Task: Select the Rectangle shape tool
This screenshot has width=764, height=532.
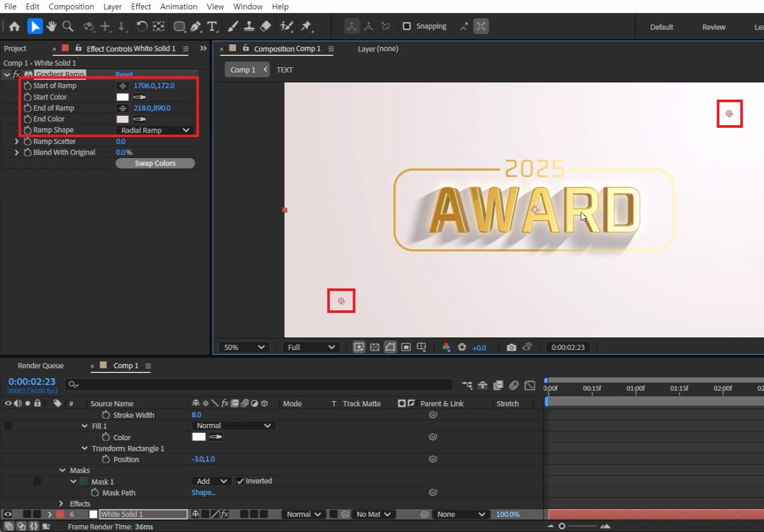Action: point(179,26)
